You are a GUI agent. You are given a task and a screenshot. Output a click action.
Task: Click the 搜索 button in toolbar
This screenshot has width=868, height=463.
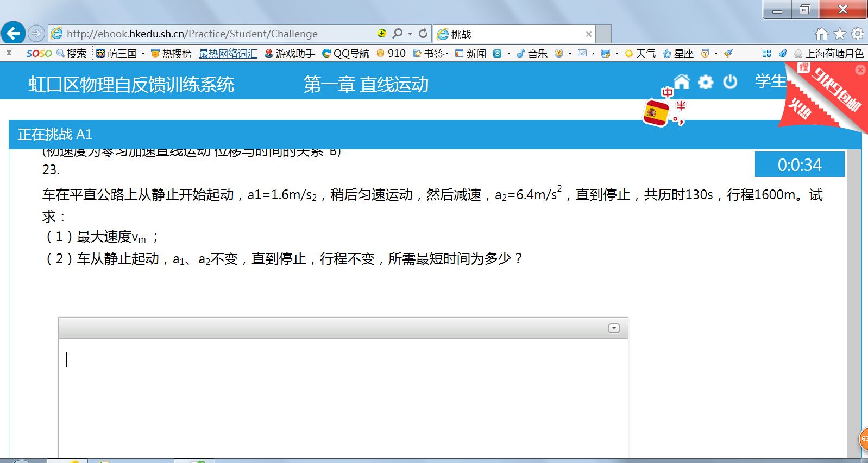click(x=72, y=53)
